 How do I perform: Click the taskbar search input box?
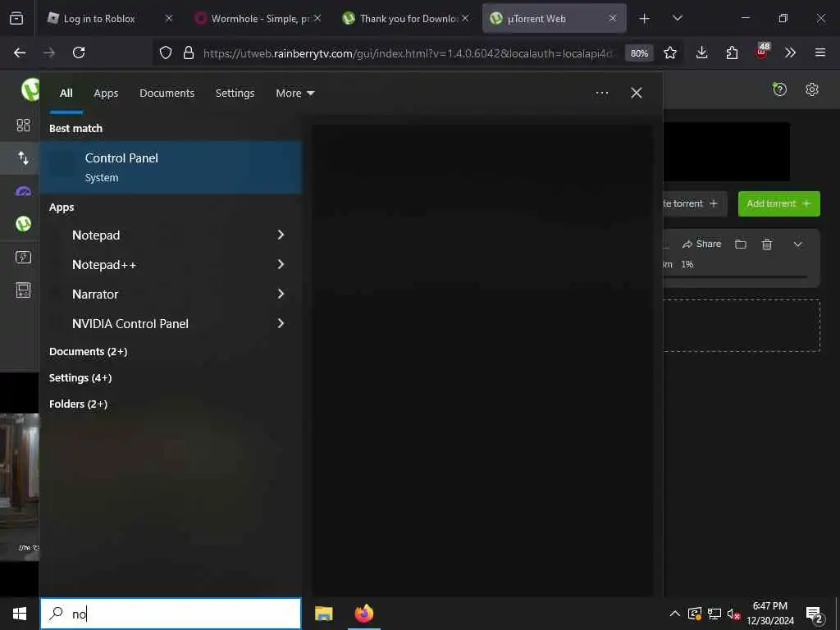click(171, 614)
